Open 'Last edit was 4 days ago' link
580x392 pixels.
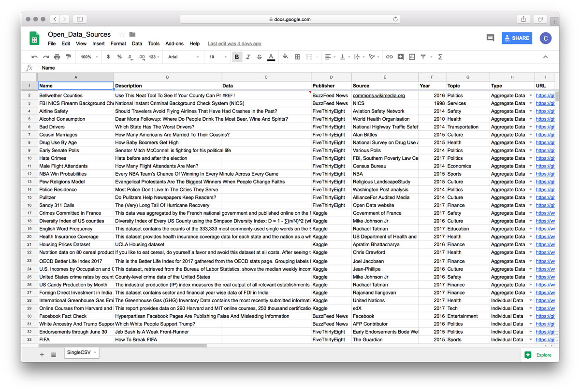[x=234, y=43]
